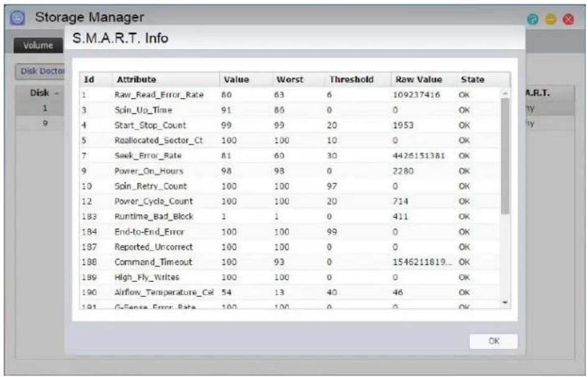Click the truncated raw value 1546211819
The image size is (588, 377).
[422, 262]
